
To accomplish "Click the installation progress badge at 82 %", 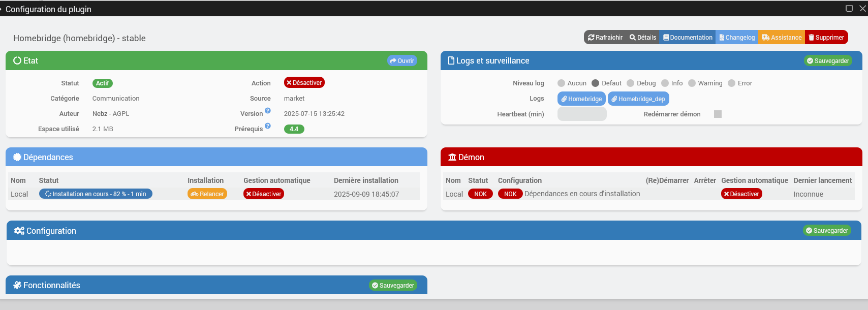I will point(96,194).
